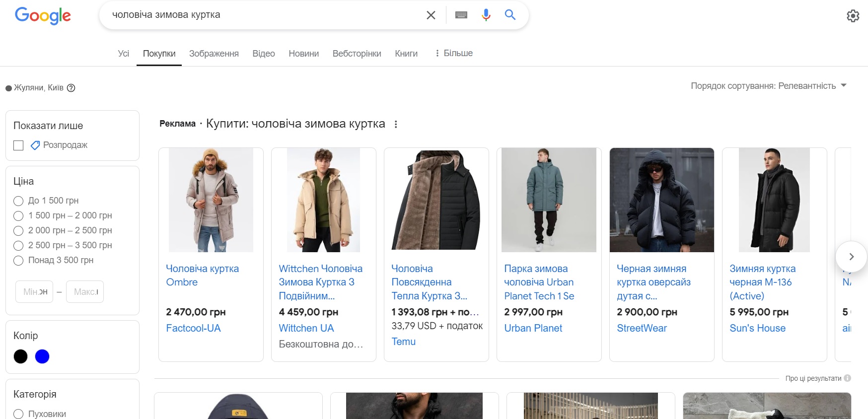Viewport: 868px width, 419px height.
Task: Switch to the Книги tab
Action: pos(406,54)
